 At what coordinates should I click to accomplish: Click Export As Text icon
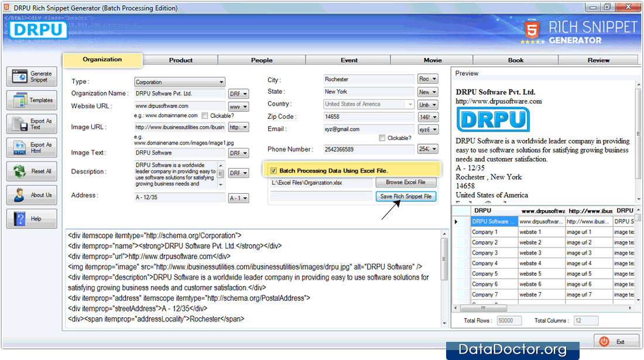click(x=20, y=124)
